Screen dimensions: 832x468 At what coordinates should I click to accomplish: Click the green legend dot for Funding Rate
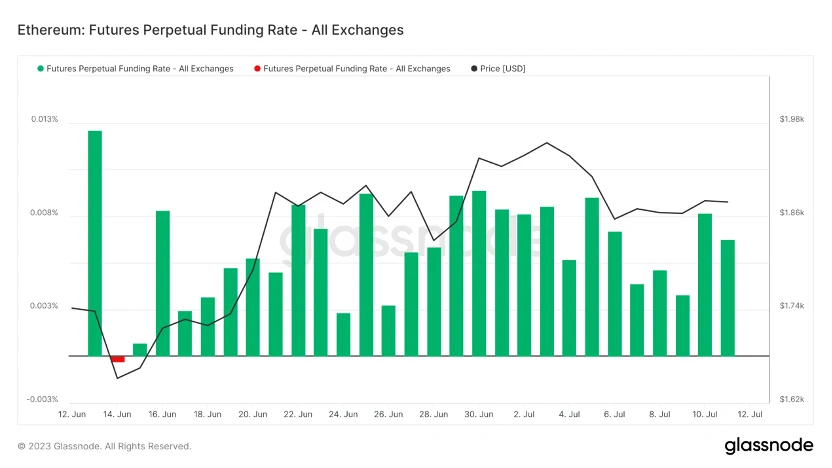coord(41,68)
